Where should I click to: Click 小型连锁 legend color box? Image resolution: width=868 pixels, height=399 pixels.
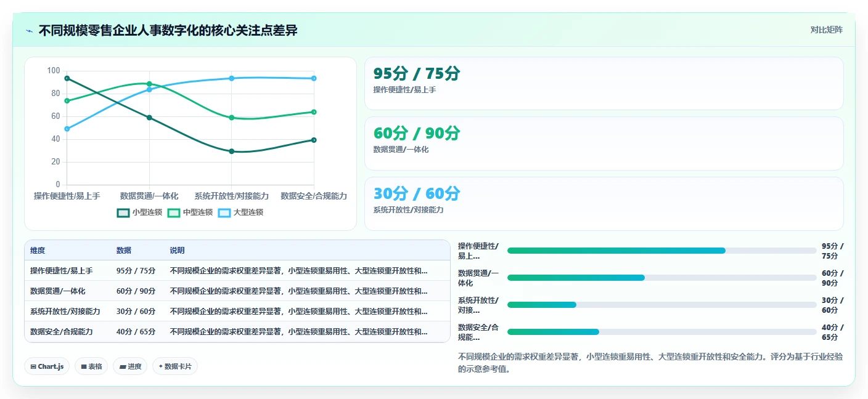click(123, 212)
